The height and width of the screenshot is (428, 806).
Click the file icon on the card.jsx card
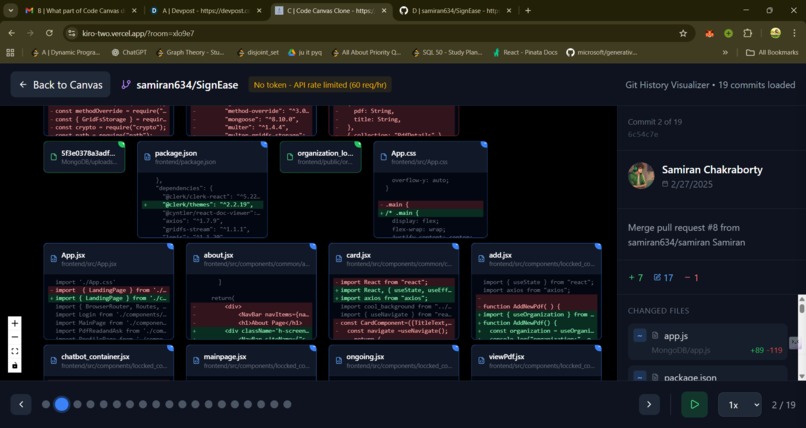pyautogui.click(x=339, y=258)
